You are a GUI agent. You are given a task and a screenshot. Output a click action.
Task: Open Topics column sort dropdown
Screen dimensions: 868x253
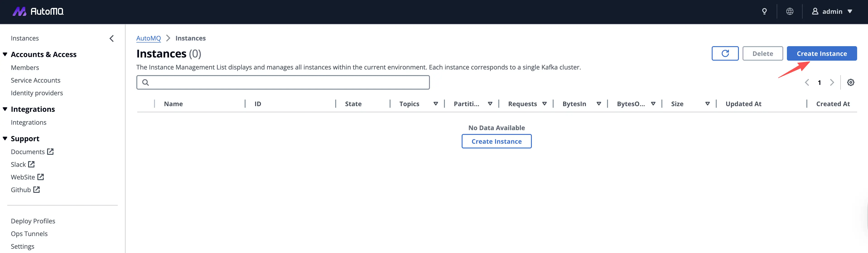[435, 104]
